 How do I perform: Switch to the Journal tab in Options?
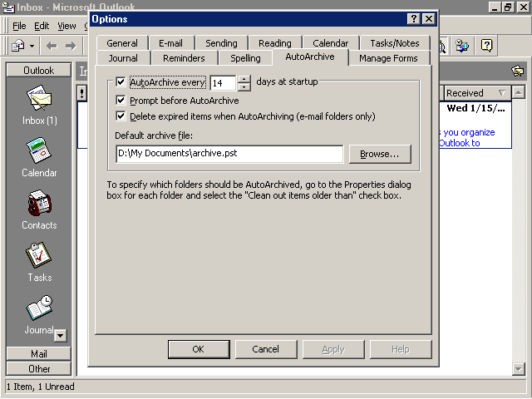[x=123, y=58]
